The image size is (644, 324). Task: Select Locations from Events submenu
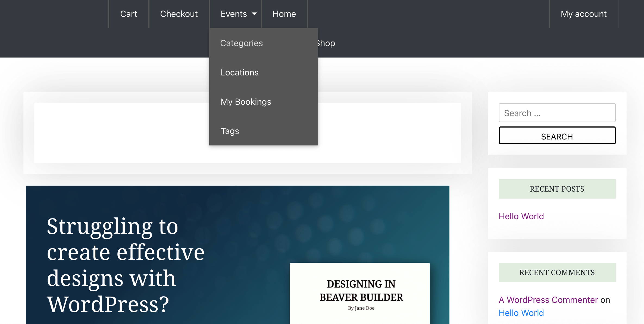coord(239,72)
